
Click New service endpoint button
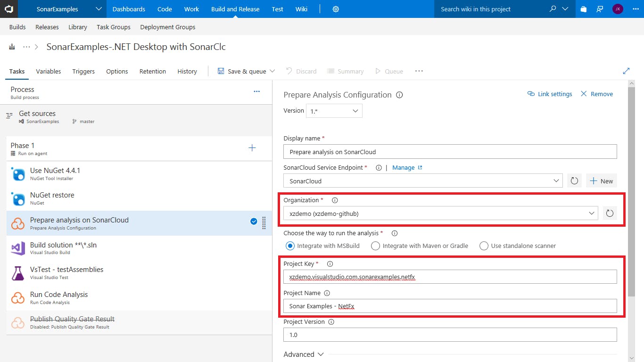(601, 181)
